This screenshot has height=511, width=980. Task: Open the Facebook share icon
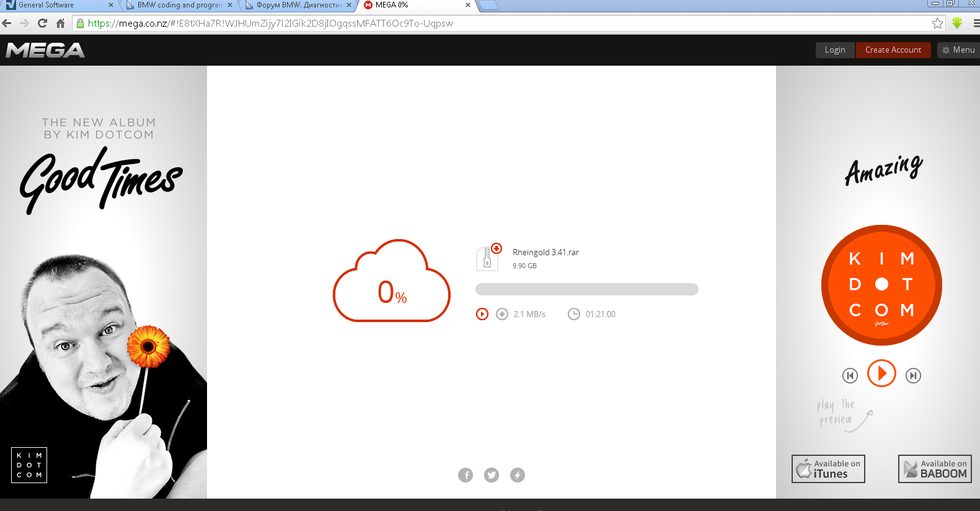click(466, 475)
